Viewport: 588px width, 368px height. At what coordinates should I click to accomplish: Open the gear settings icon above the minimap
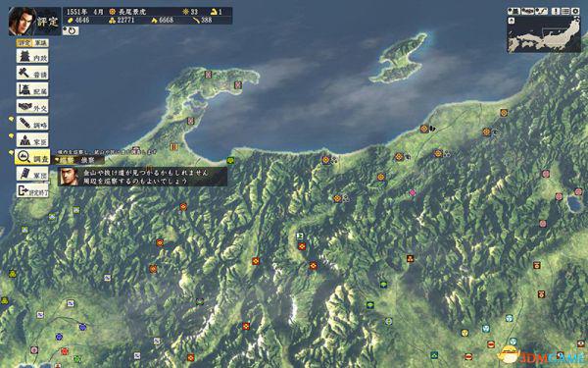(x=575, y=11)
